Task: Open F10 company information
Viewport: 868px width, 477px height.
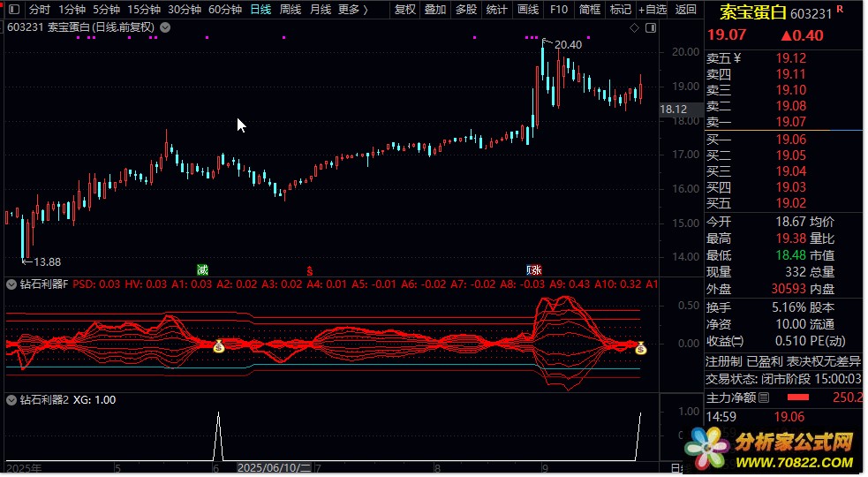Action: click(559, 10)
